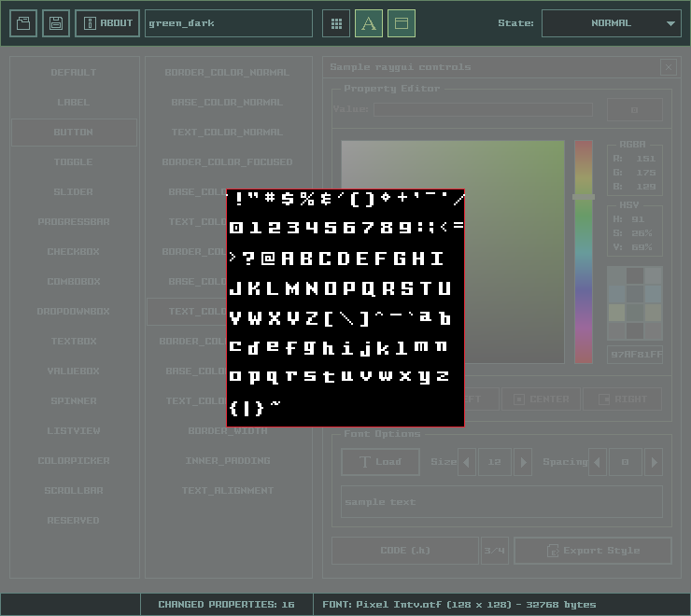Click the grid view icon in toolbar
Screen dimensions: 691x616
(336, 23)
